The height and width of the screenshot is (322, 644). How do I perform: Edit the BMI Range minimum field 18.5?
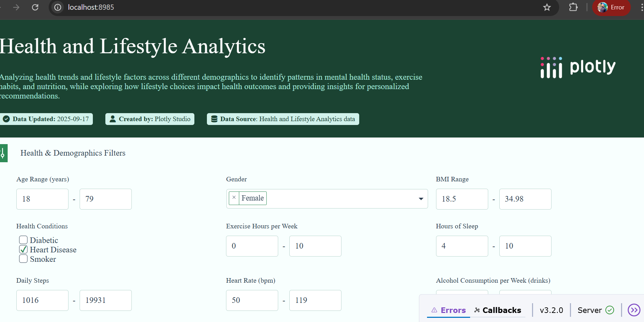point(462,199)
